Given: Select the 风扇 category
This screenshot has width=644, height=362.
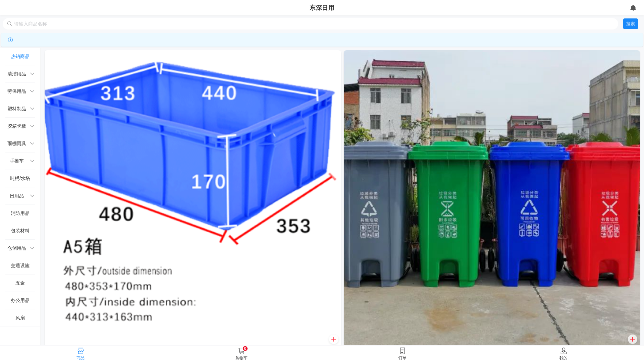Looking at the screenshot, I should [20, 318].
